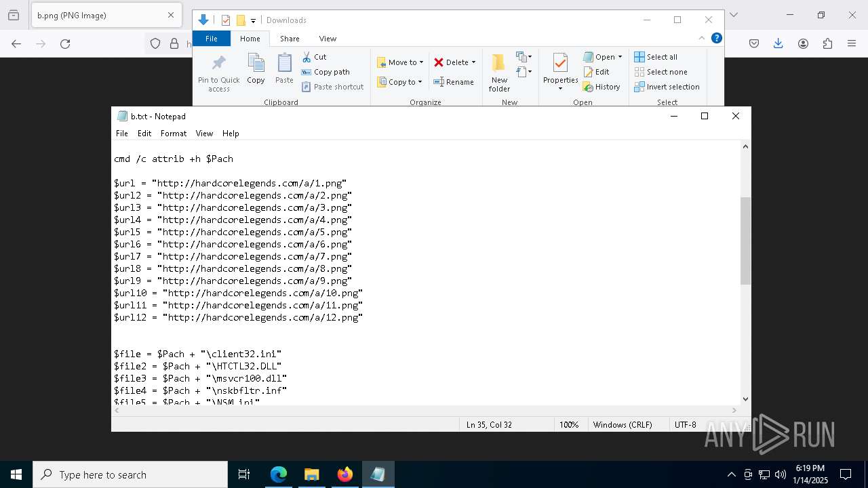Click Firefox tracking protection shield icon
868x488 pixels.
(155, 43)
